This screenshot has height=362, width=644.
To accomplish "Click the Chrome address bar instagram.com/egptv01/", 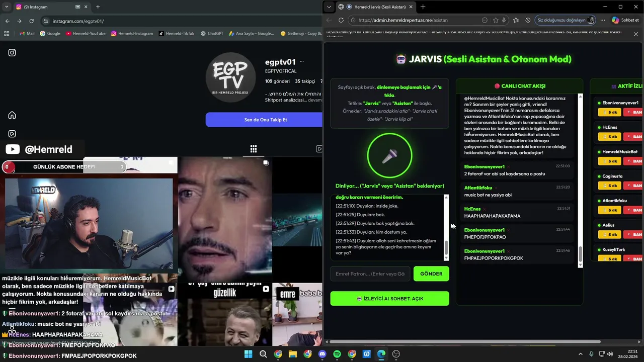I will point(78,21).
